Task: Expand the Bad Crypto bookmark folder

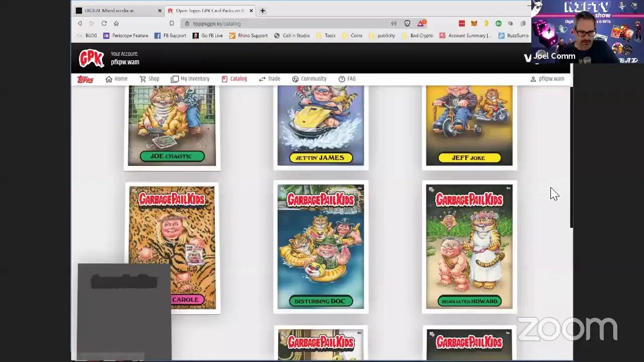Action: click(417, 36)
